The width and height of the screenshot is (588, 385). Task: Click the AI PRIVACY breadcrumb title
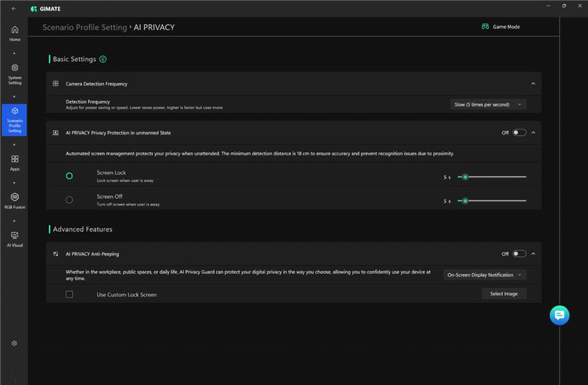154,27
